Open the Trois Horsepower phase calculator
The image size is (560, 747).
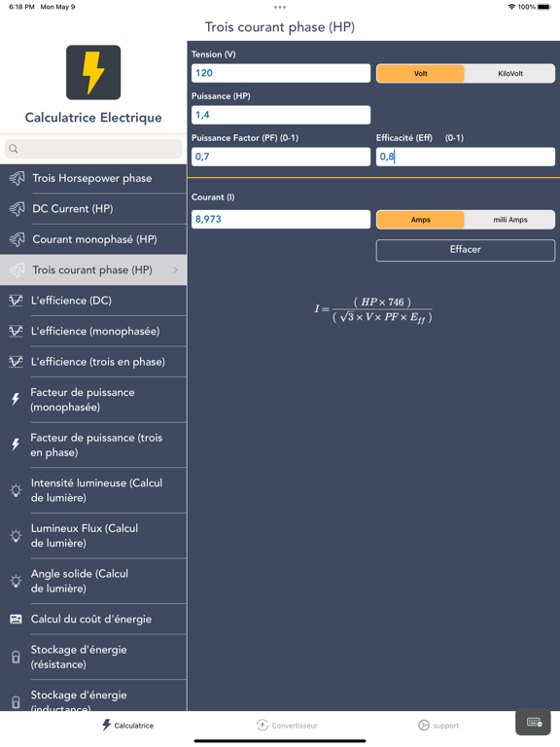93,178
